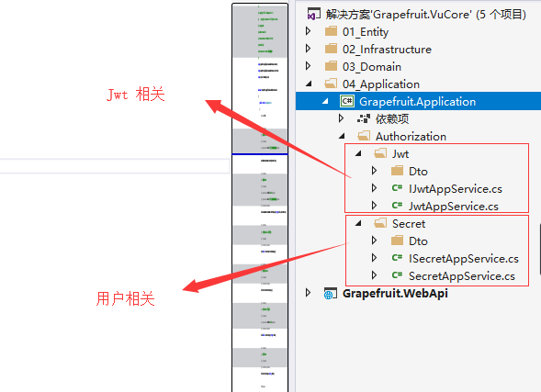The image size is (541, 392).
Task: Expand the IJwtAppService.cs node
Action: [x=374, y=188]
